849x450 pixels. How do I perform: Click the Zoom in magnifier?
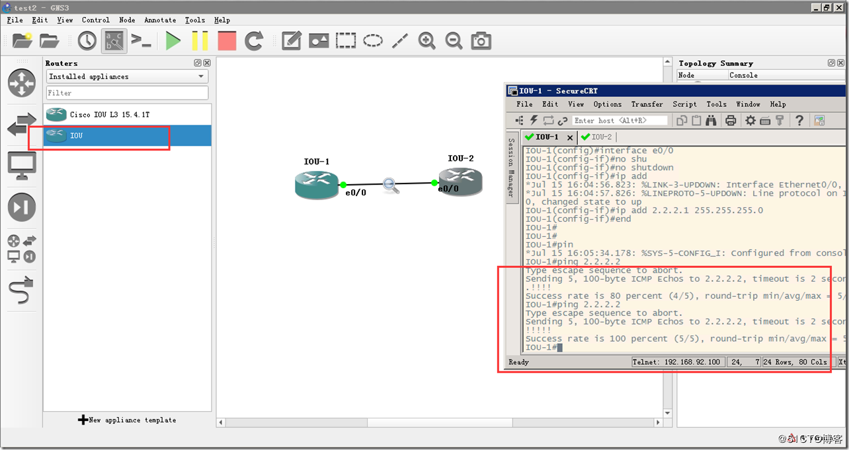[x=427, y=41]
